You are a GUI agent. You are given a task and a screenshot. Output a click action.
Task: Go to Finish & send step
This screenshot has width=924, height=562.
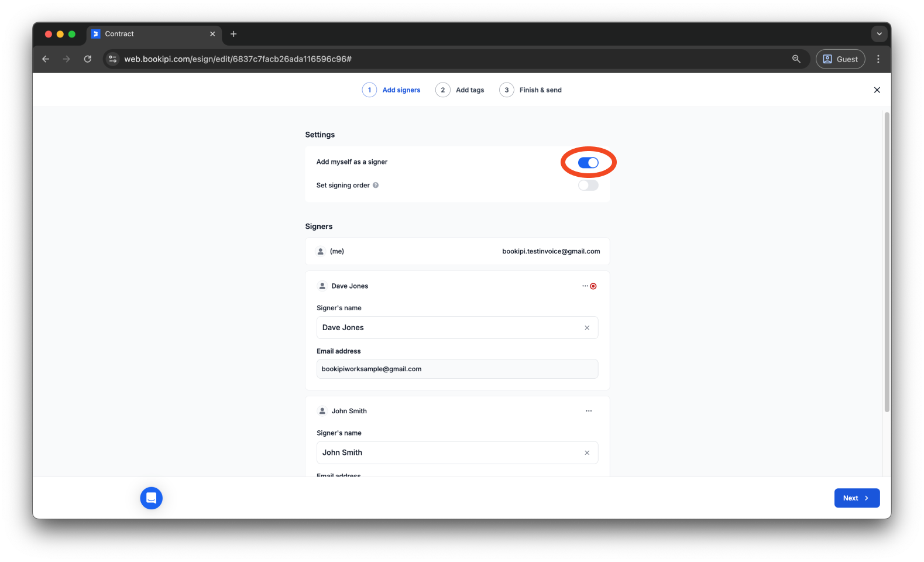point(531,90)
